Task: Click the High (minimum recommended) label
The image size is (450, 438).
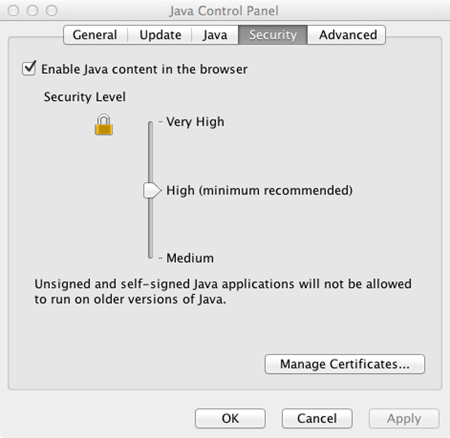Action: (x=259, y=190)
